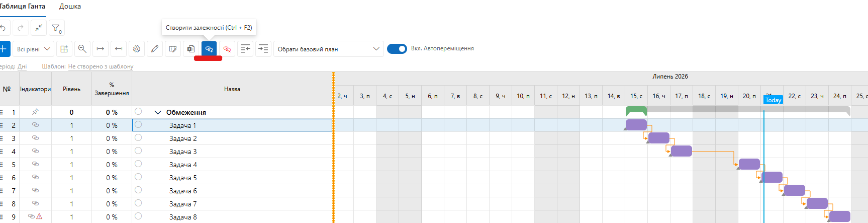Open the filter funnel button
Image resolution: width=868 pixels, height=223 pixels.
coord(57,28)
